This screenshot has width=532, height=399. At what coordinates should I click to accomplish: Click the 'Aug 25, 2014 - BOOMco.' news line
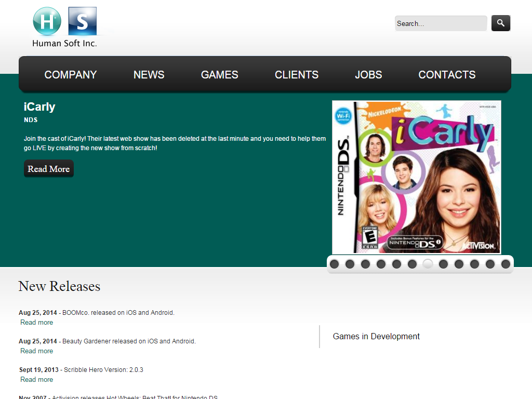click(97, 312)
